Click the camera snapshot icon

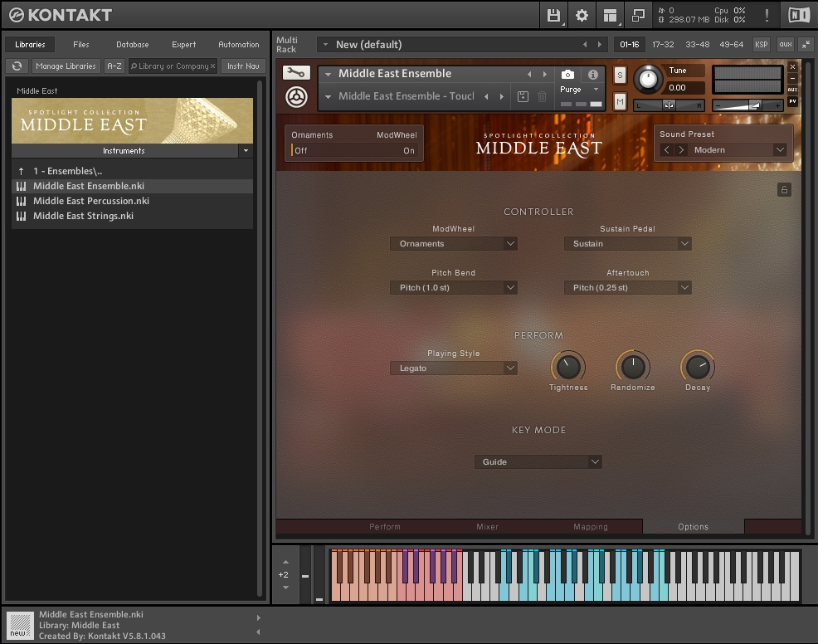click(x=567, y=74)
